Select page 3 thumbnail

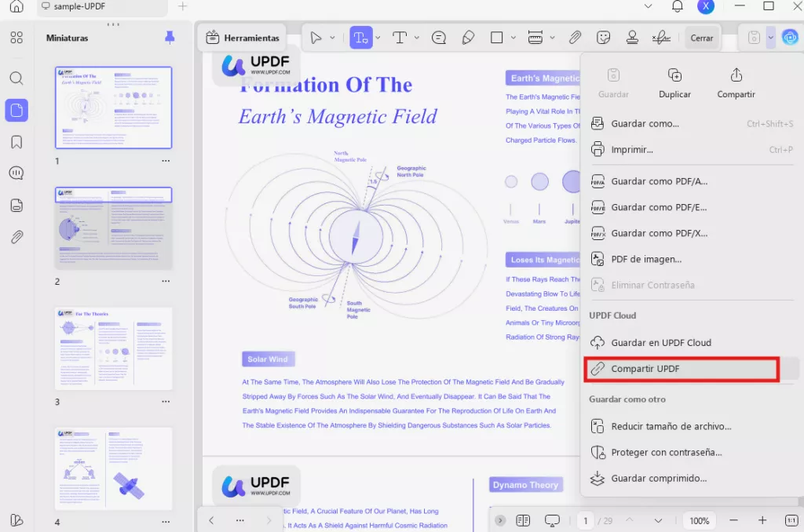tap(113, 348)
